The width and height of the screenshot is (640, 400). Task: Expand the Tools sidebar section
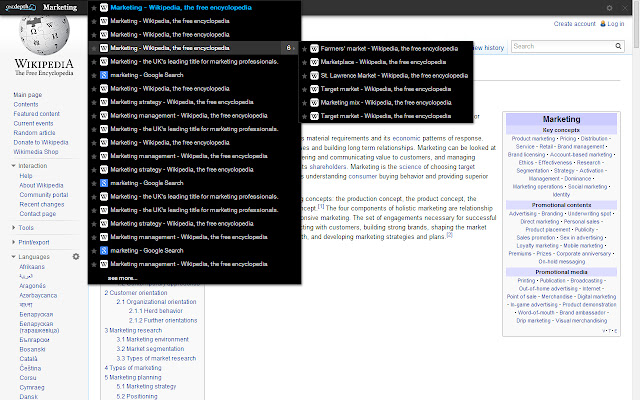point(12,227)
